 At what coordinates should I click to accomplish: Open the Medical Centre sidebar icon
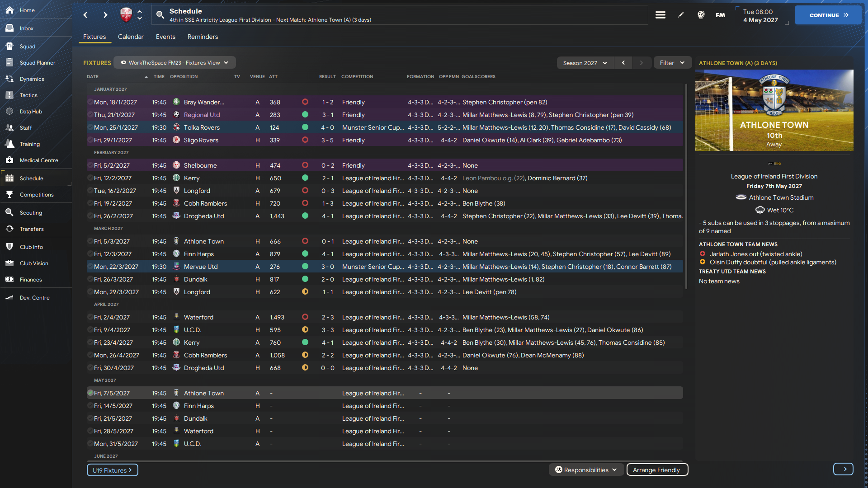pos(9,160)
